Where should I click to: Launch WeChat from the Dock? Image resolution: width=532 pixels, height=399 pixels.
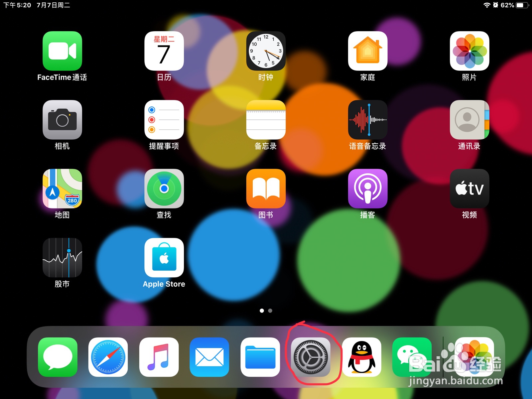coord(412,357)
